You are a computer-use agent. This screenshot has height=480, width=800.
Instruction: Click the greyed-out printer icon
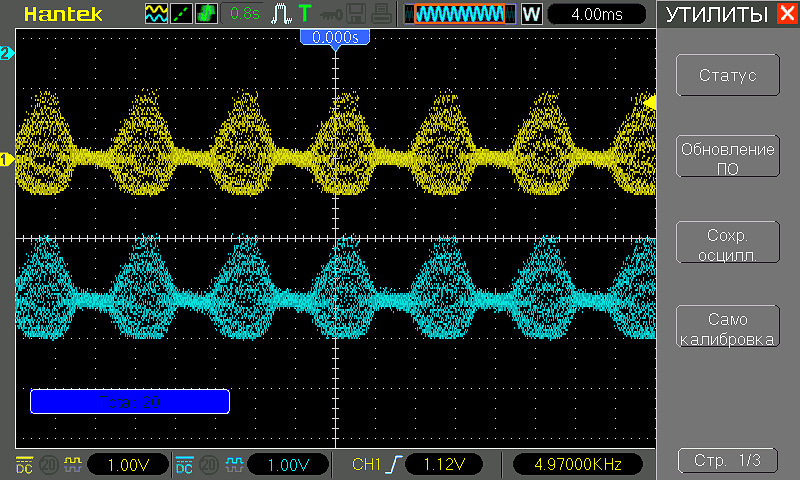pyautogui.click(x=381, y=14)
